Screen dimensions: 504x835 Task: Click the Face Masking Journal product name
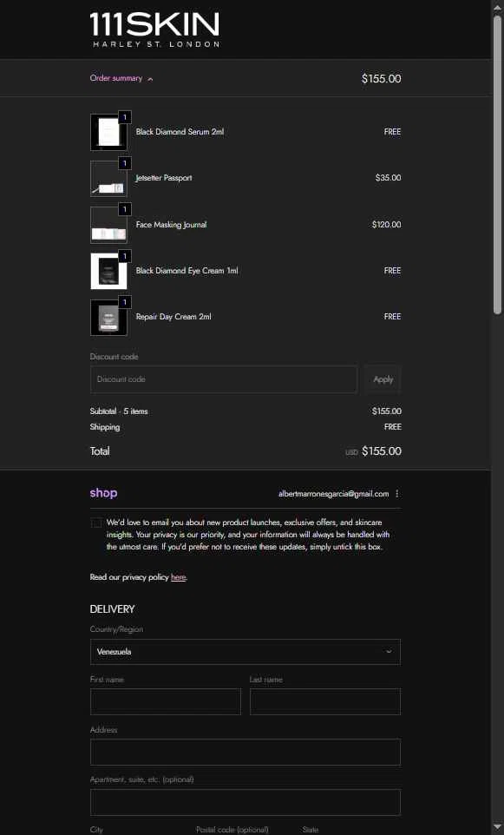click(172, 225)
